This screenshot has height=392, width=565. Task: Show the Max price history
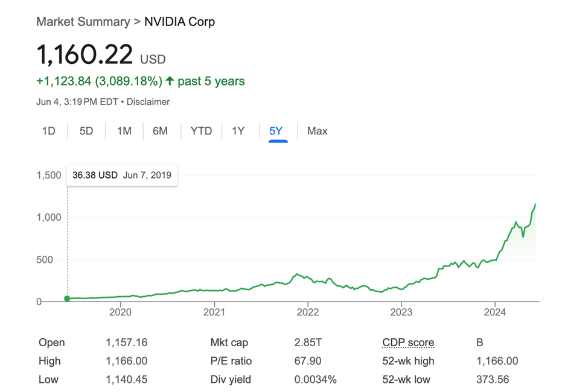pos(317,131)
